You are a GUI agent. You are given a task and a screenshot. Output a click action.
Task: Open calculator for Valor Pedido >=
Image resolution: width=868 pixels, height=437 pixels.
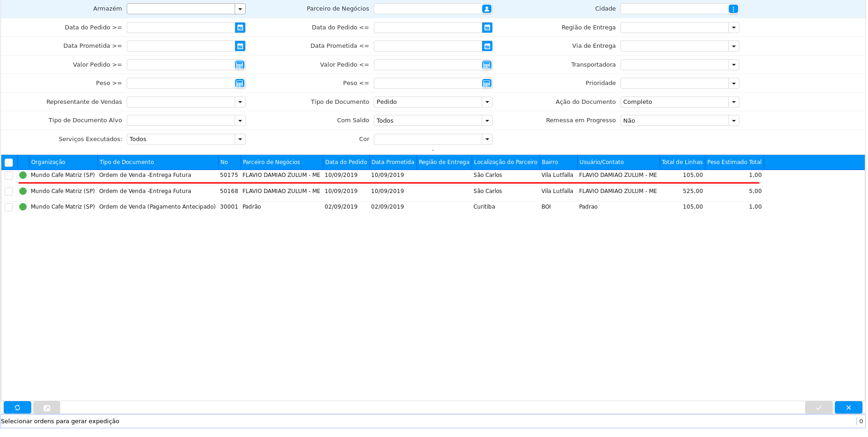[239, 65]
